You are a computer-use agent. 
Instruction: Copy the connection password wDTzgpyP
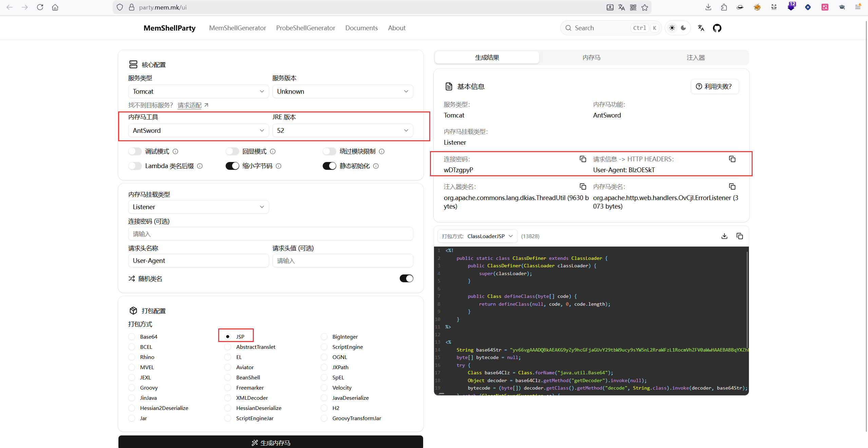583,159
